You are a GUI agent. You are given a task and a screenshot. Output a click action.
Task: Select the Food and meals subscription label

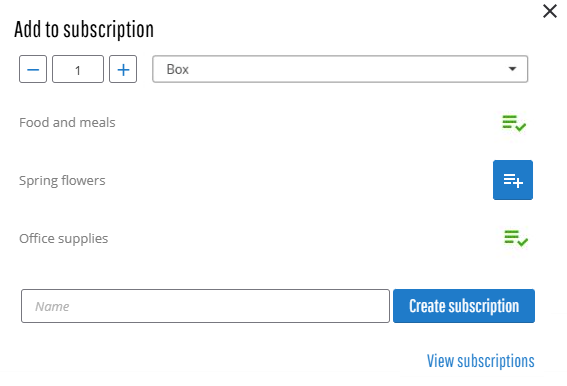[67, 123]
